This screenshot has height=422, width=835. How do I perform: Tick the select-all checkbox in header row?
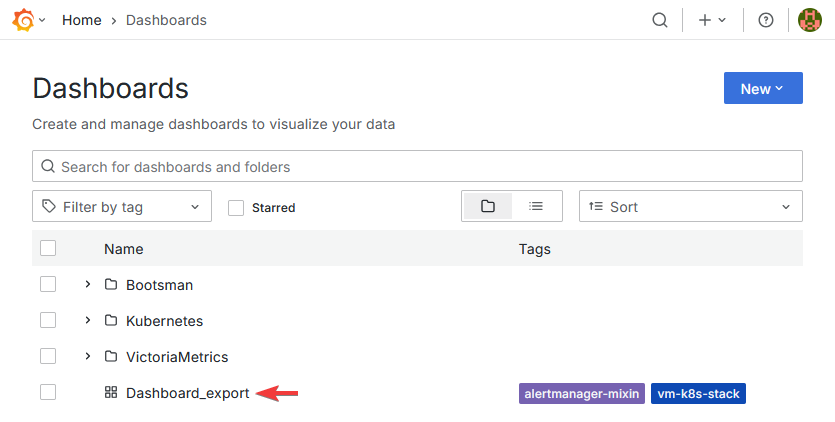pos(48,248)
